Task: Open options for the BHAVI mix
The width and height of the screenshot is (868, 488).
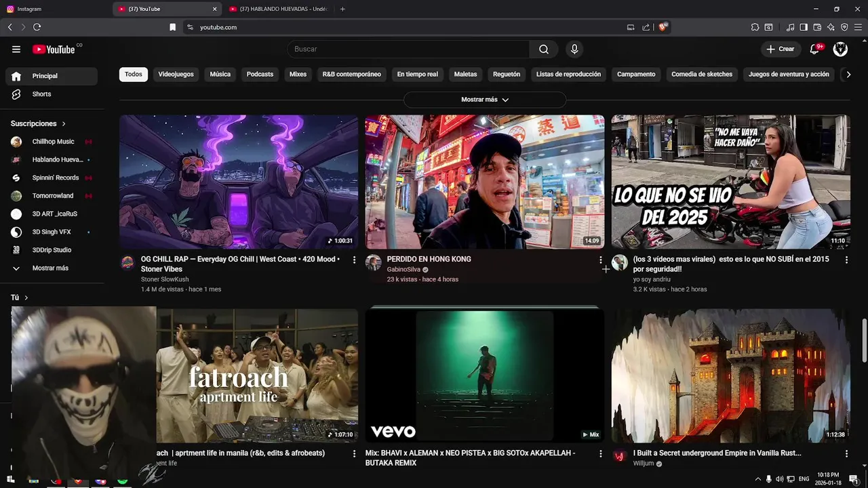Action: [600, 453]
